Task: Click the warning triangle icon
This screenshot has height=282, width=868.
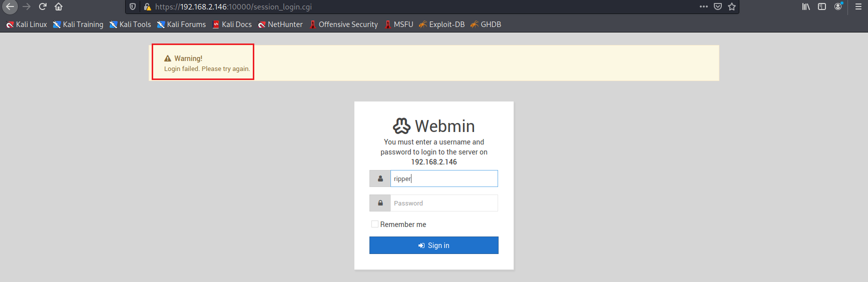Action: click(168, 58)
